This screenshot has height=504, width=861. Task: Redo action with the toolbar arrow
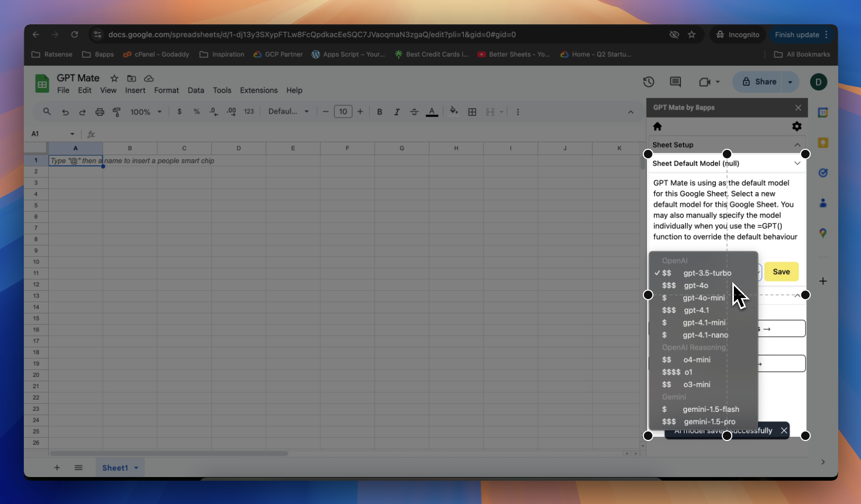pyautogui.click(x=82, y=112)
